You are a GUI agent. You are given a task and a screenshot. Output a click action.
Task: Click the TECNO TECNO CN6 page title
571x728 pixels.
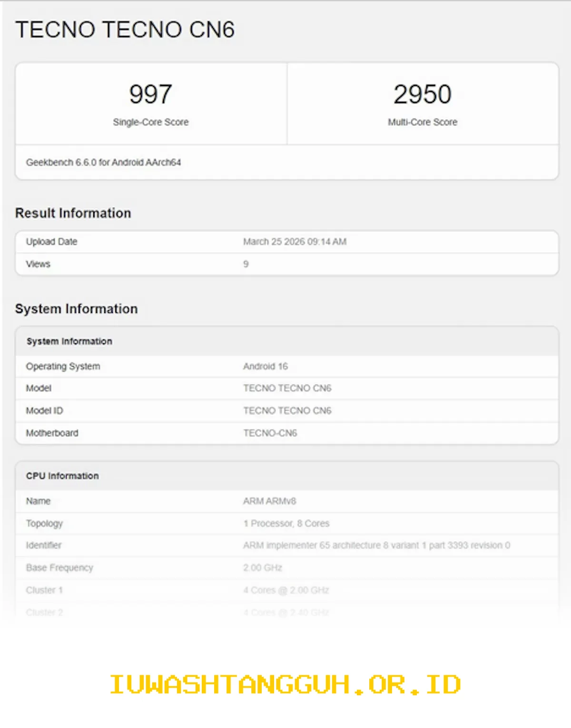point(125,29)
